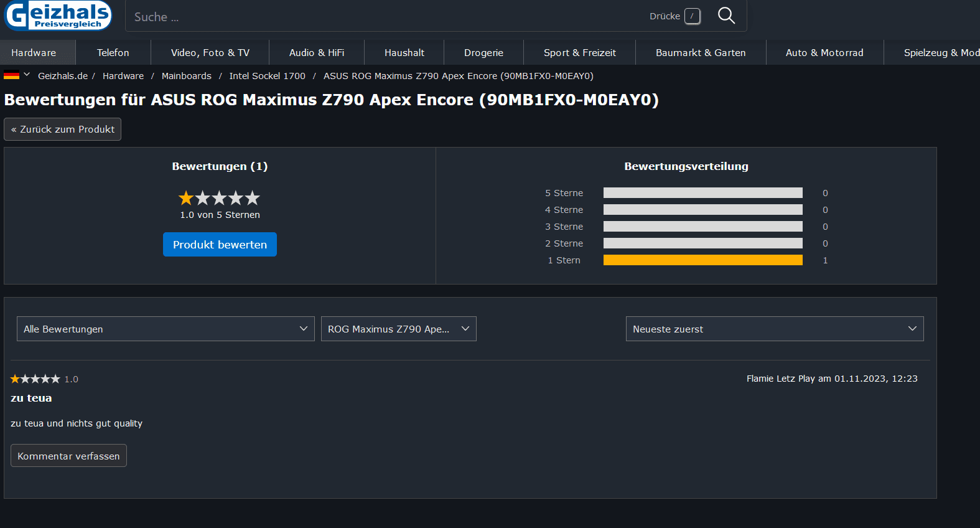Open the Sport & Freizeit tab
The image size is (980, 528).
click(580, 53)
